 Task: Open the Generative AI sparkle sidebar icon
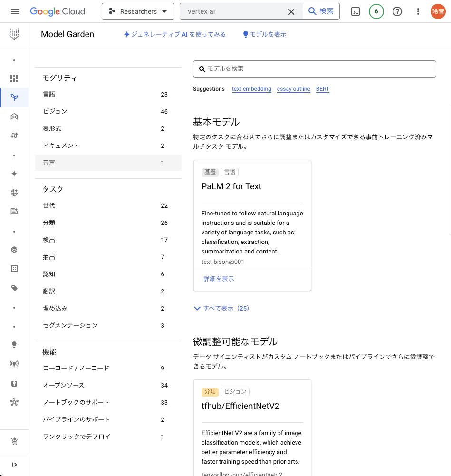coord(14,174)
